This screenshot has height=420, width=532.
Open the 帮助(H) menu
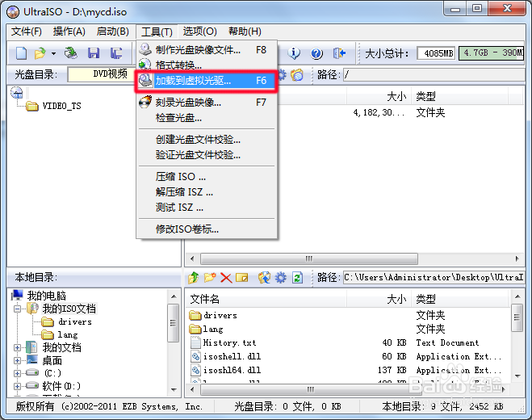click(245, 31)
